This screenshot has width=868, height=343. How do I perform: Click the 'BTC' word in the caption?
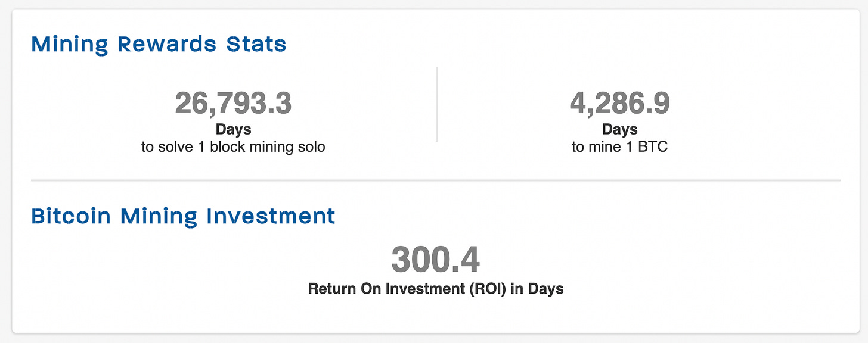click(654, 146)
